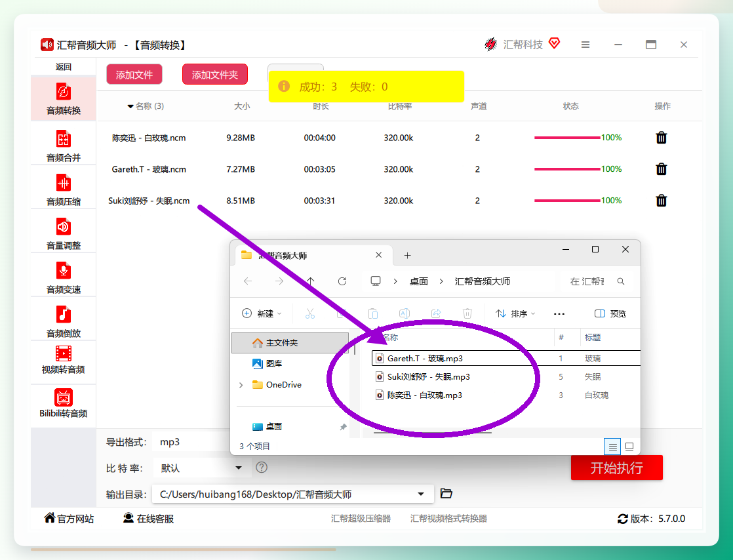Click Explorer paste icon

pyautogui.click(x=373, y=313)
